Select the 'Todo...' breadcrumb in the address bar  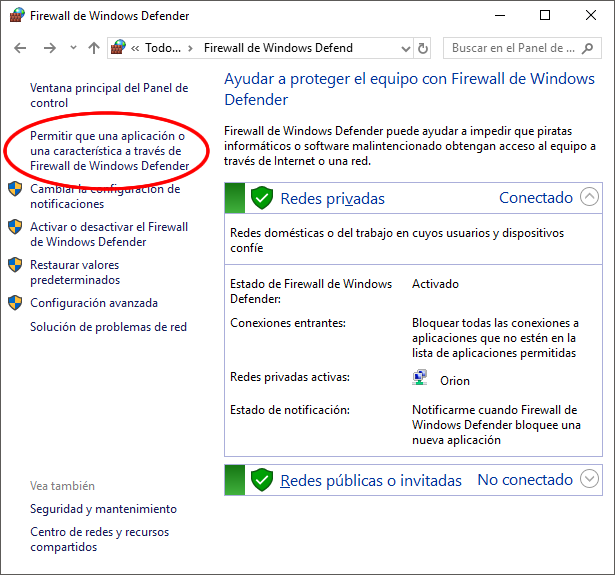pos(163,48)
